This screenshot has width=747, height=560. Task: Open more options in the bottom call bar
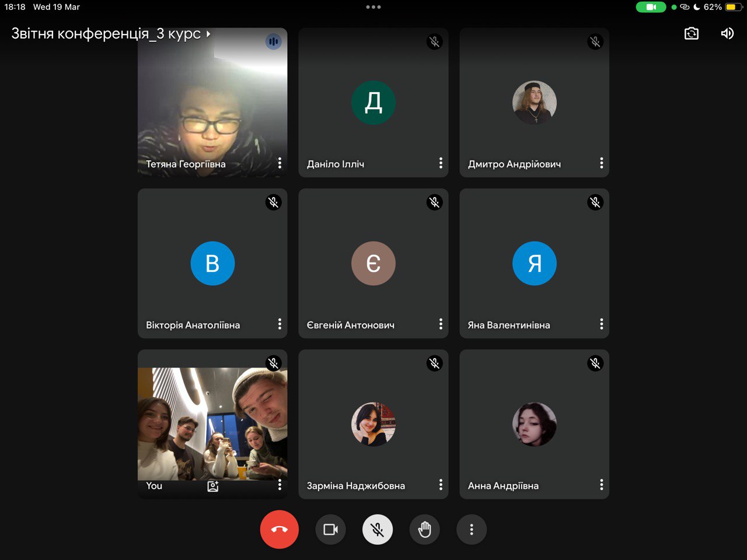click(x=472, y=530)
